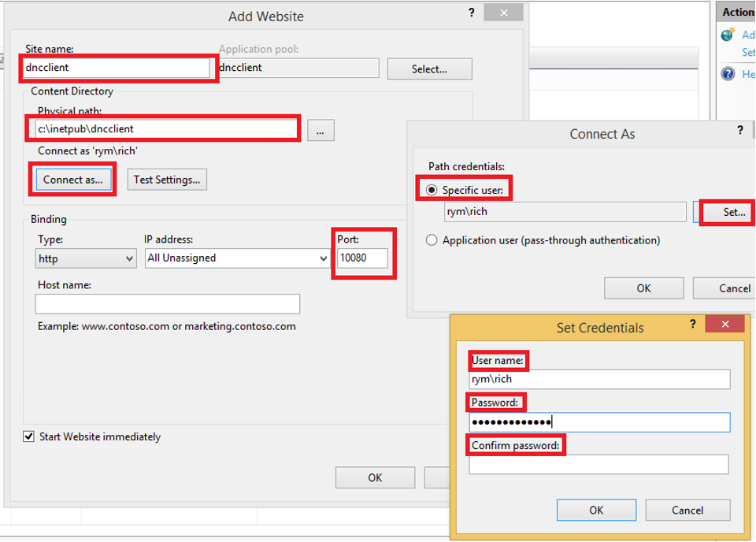Open the IP address dropdown set to All Unassigned
The height and width of the screenshot is (542, 756).
coord(234,258)
